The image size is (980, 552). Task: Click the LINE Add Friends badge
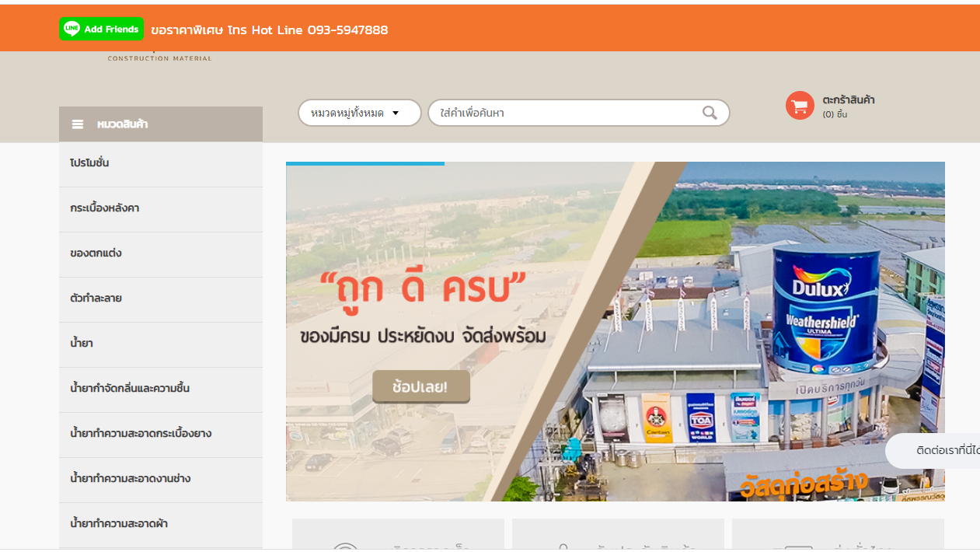102,29
